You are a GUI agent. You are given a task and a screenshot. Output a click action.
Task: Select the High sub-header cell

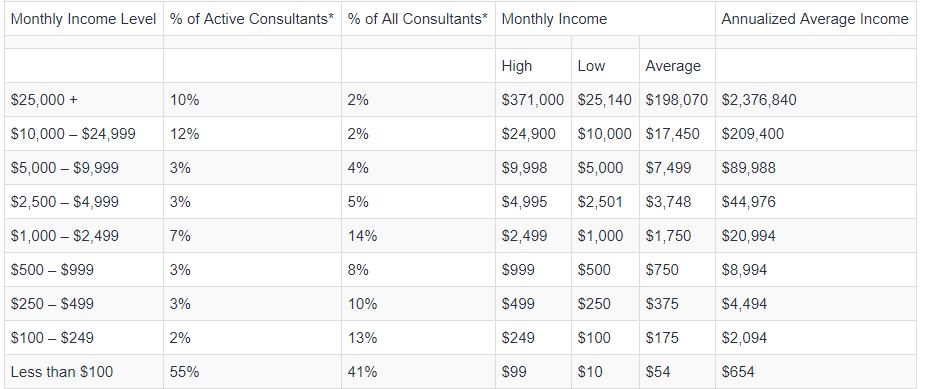534,66
